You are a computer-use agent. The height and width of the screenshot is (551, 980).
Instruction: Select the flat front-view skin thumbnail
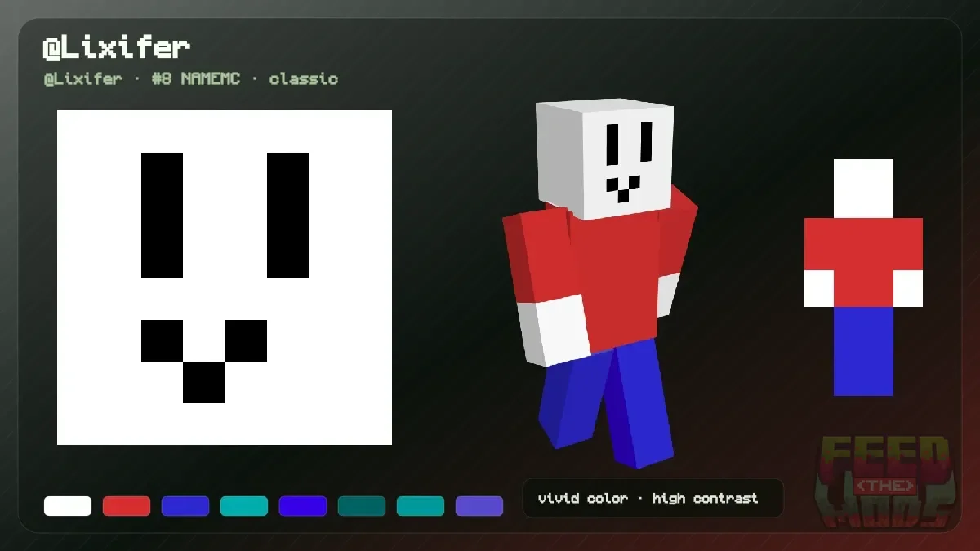(863, 278)
